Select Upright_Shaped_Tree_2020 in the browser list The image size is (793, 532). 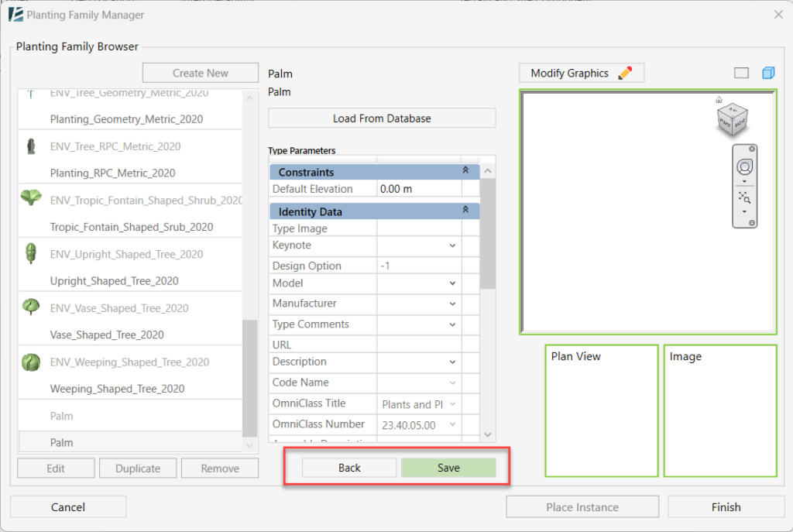pyautogui.click(x=114, y=281)
